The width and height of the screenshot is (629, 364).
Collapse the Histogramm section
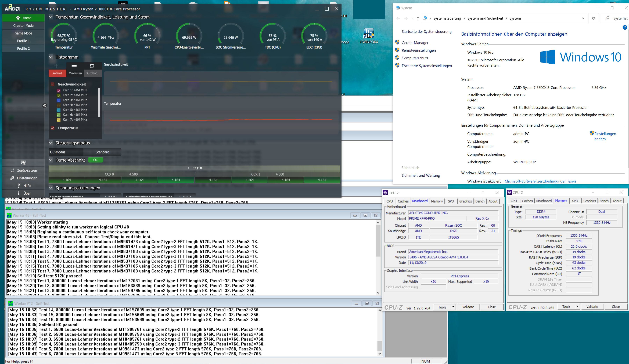51,57
